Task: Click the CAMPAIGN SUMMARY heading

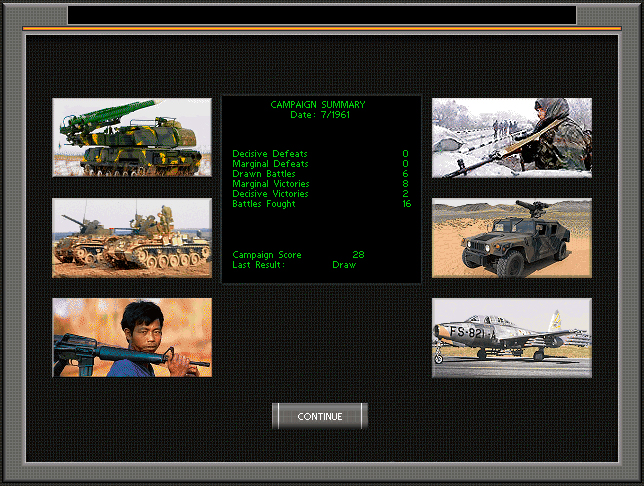Action: coord(317,105)
